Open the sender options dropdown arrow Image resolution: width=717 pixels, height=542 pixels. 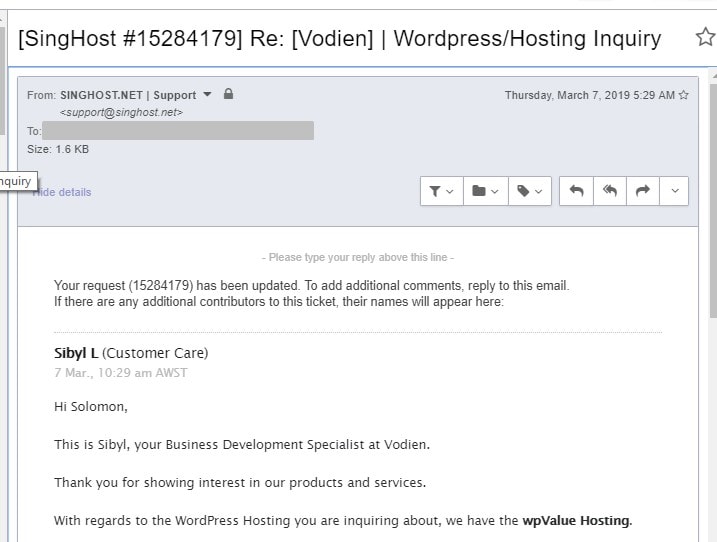pos(207,95)
